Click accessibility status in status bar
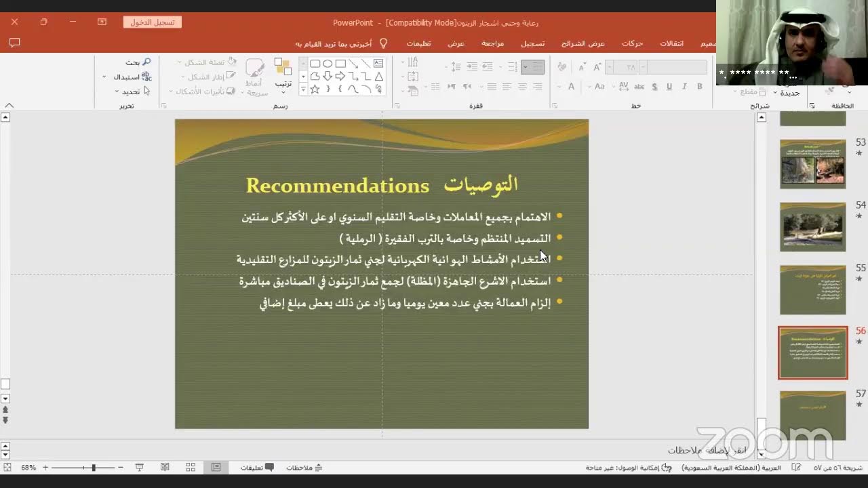This screenshot has width=868, height=488. click(x=629, y=468)
